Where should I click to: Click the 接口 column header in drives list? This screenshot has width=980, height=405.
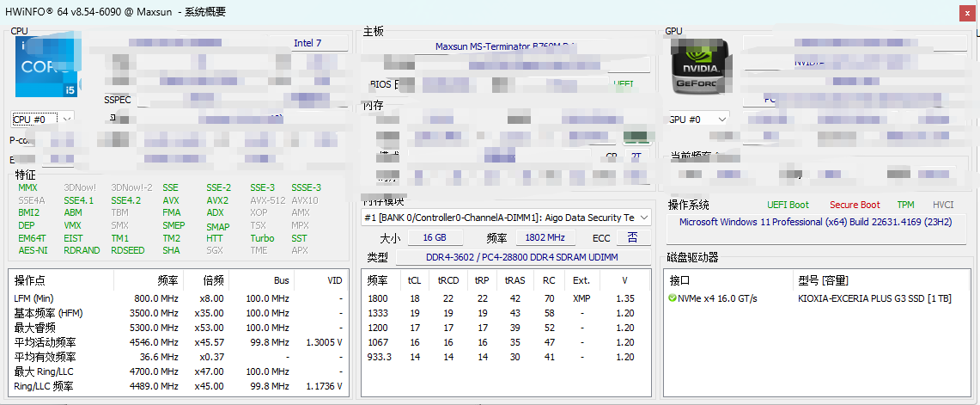pos(727,280)
